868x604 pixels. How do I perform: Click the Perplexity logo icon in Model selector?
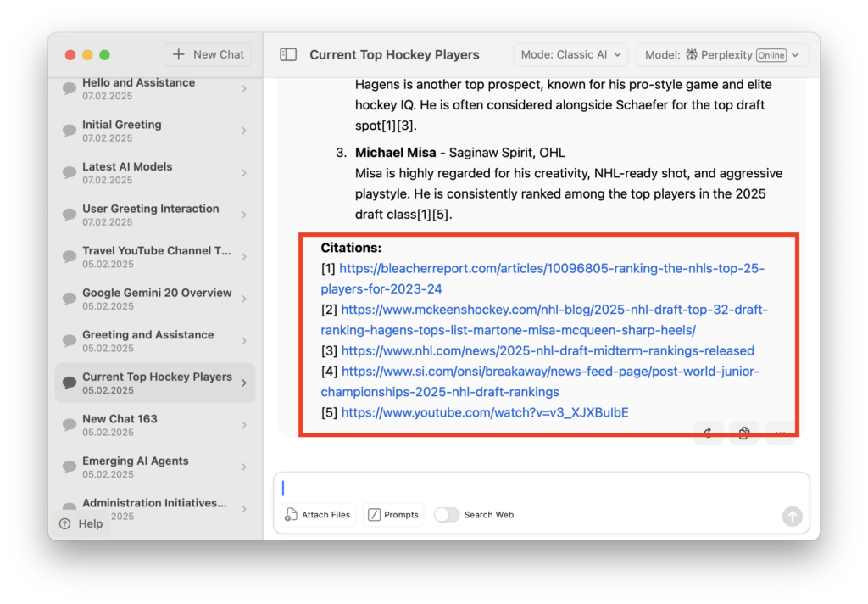point(692,54)
